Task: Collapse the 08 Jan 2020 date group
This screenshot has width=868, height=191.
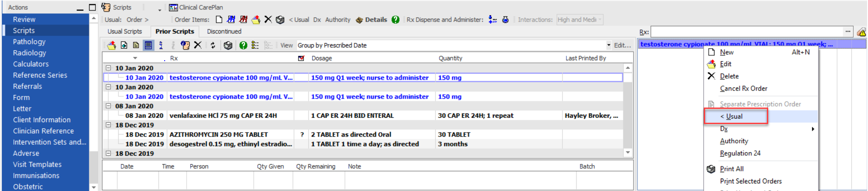Action: coord(108,106)
